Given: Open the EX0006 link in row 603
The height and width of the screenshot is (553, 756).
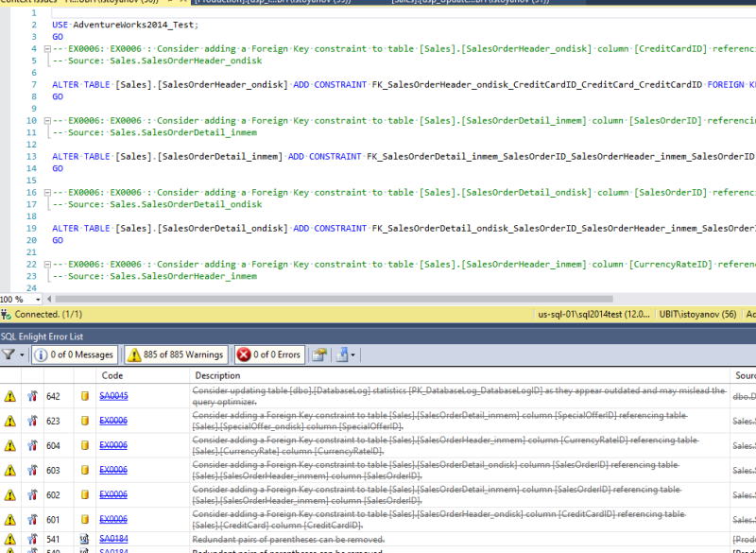Looking at the screenshot, I should pyautogui.click(x=113, y=470).
